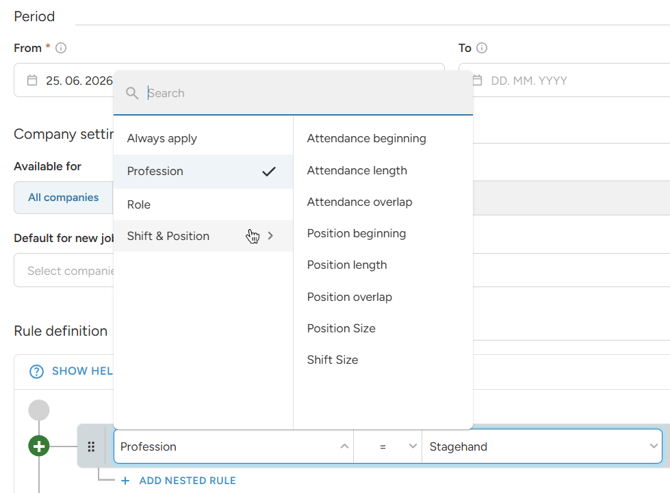Click the green plus add rule icon
Image resolution: width=670 pixels, height=493 pixels.
[39, 446]
